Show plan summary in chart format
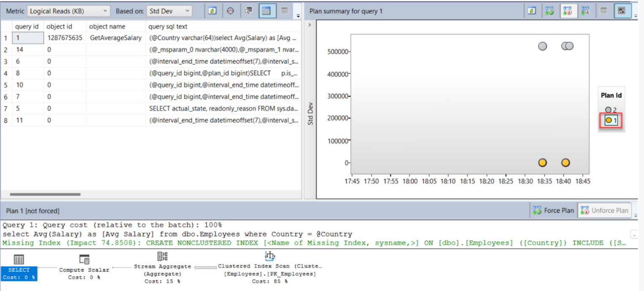This screenshot has width=644, height=291. tap(622, 11)
